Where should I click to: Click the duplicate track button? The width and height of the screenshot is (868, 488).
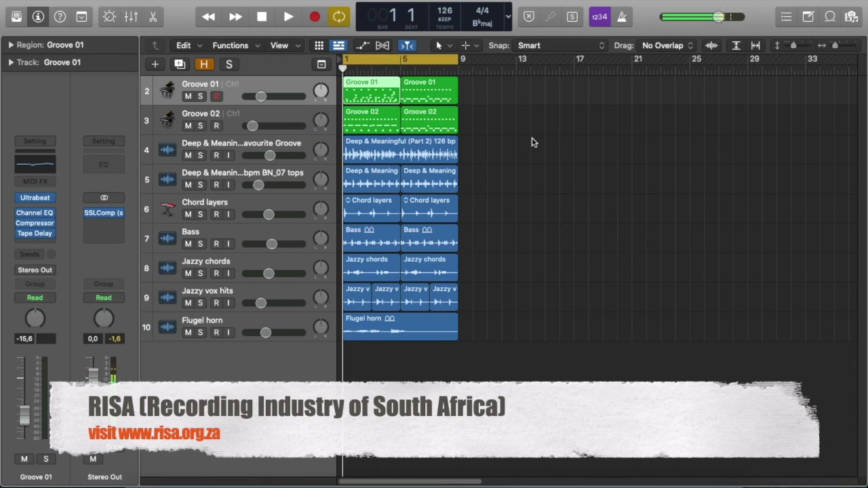pyautogui.click(x=180, y=64)
